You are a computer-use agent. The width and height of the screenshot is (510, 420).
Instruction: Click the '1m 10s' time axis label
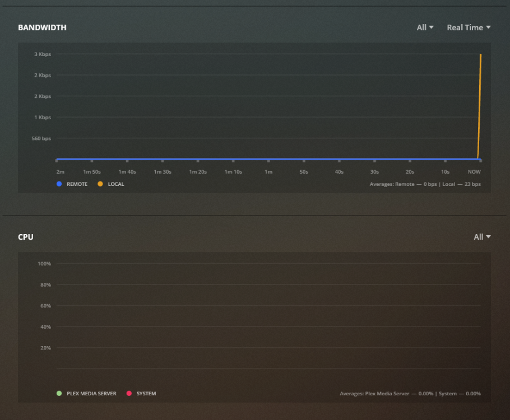point(233,172)
